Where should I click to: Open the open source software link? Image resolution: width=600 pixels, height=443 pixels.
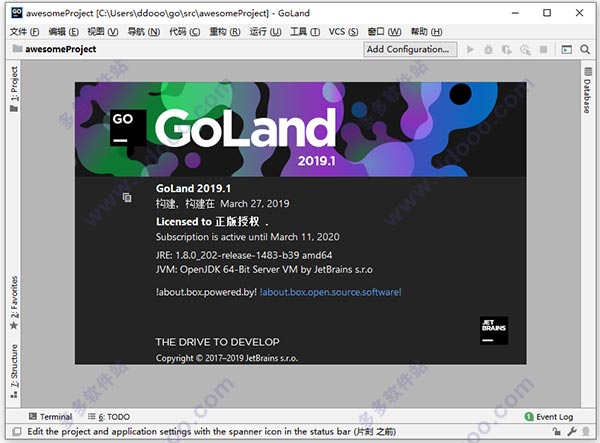[x=331, y=292]
